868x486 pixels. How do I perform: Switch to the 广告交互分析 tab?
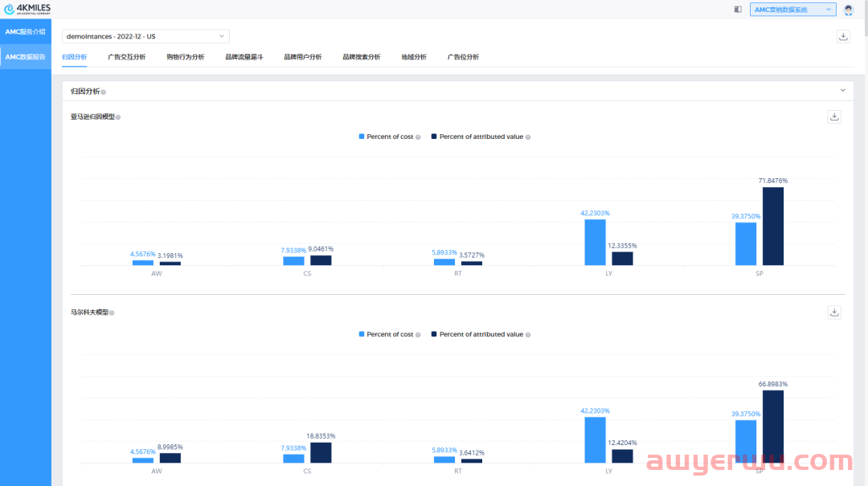click(x=127, y=57)
